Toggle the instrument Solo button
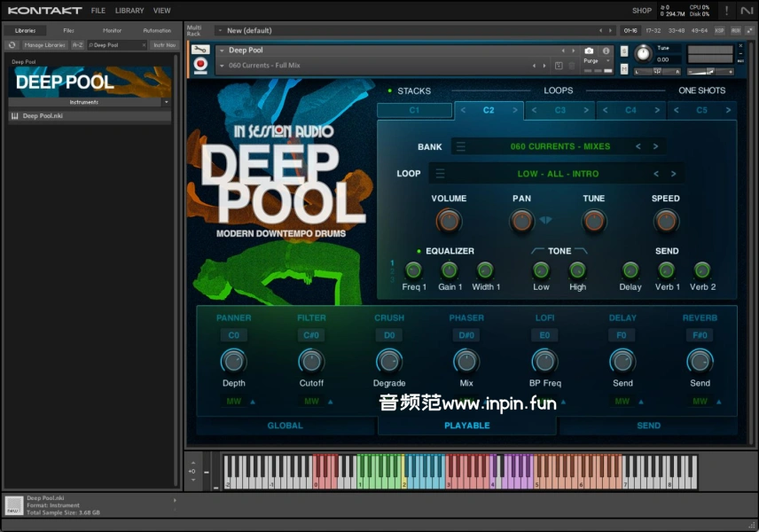Viewport: 759px width, 532px height. pos(625,51)
